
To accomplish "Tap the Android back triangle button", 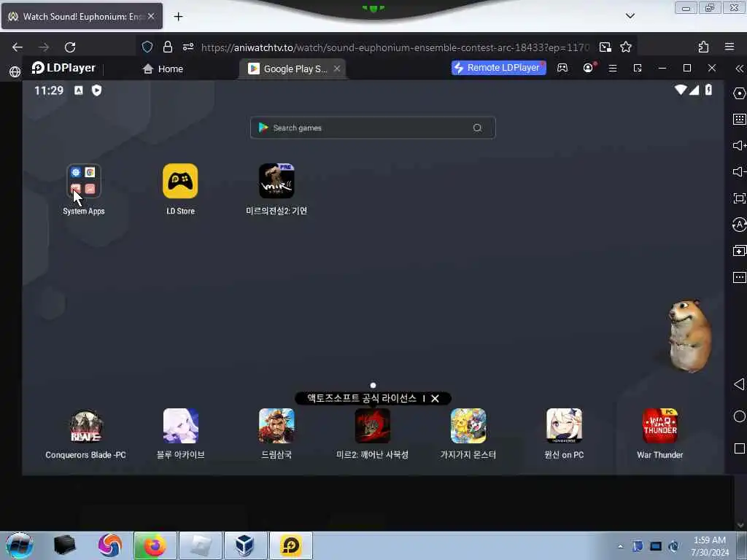I will point(739,385).
